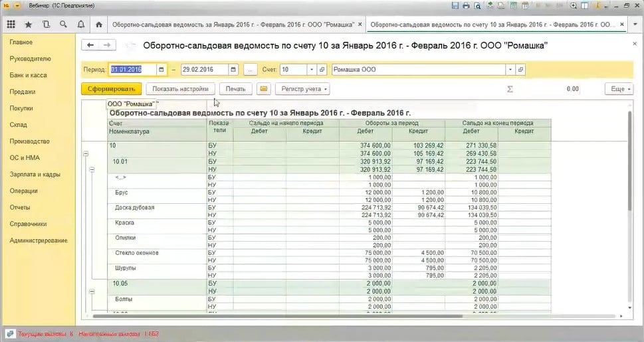Open the sections grid menu icon
644x342 pixels.
pos(11,25)
